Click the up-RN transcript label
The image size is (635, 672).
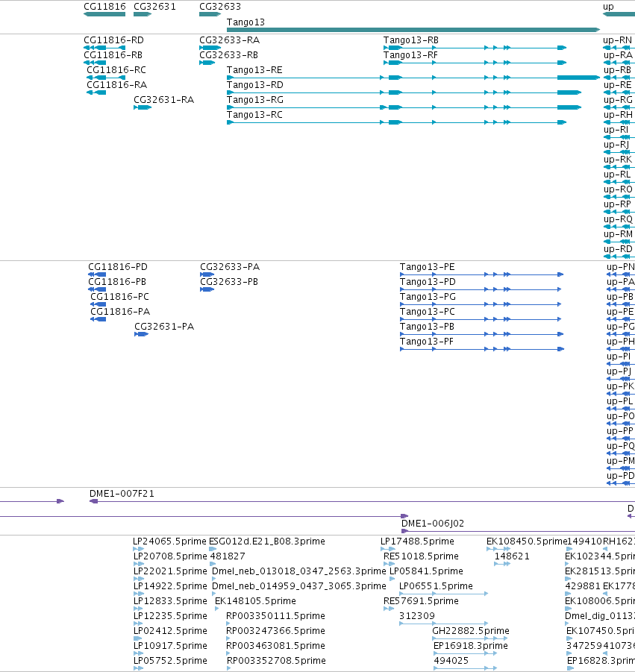pos(617,40)
